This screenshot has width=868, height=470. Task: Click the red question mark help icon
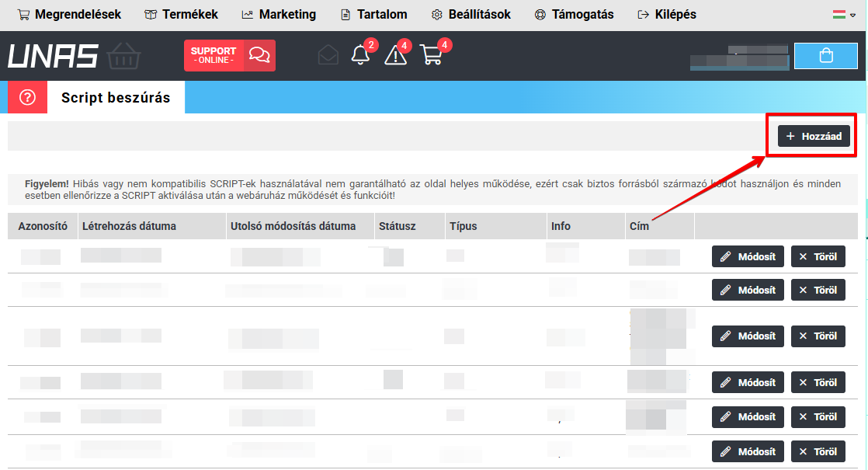[x=28, y=97]
